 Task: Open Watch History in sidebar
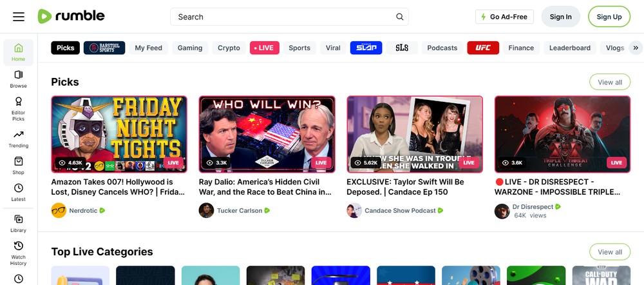tap(19, 253)
